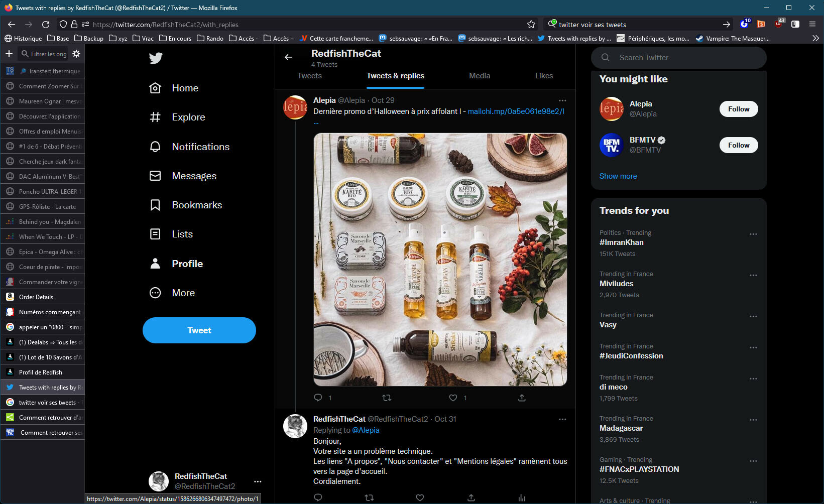Image resolution: width=824 pixels, height=504 pixels.
Task: Switch to the Media tab
Action: (x=480, y=76)
